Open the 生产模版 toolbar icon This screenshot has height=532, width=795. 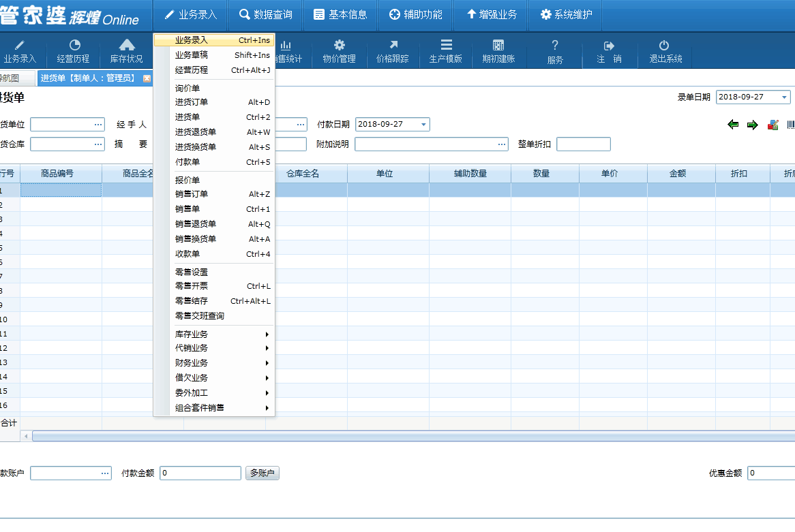(x=446, y=46)
